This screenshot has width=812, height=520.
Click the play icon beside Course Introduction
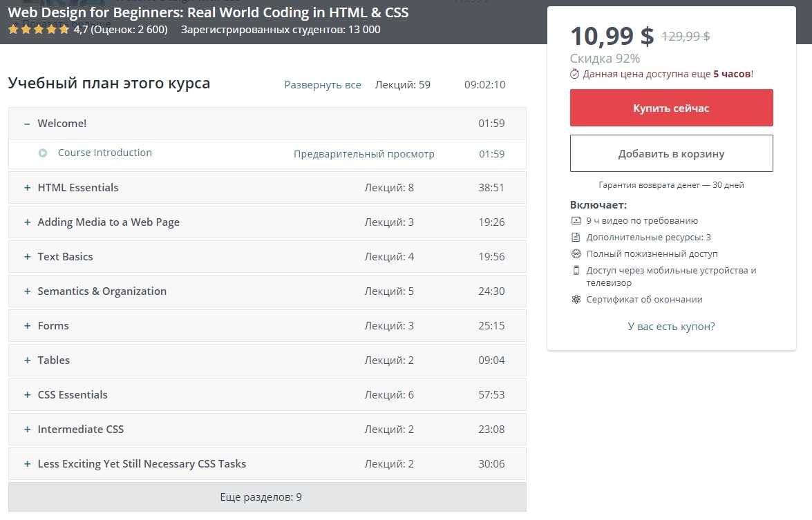(x=43, y=153)
